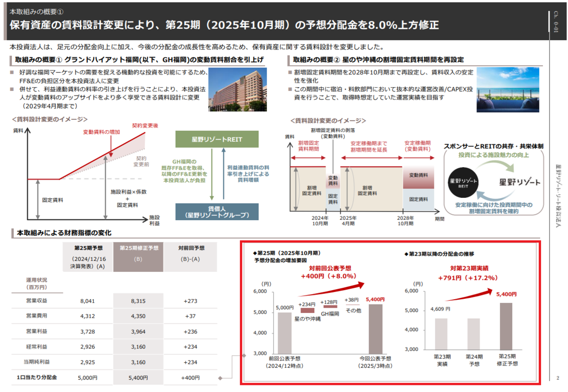This screenshot has width=568, height=392.
Task: Click the 第24期予想 bar
Action: (473, 334)
